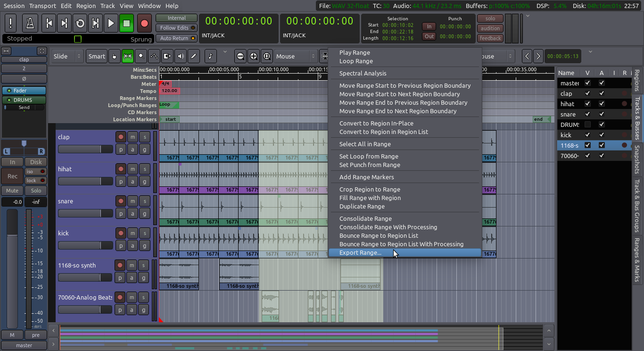Click the Smart mode button
Image resolution: width=644 pixels, height=351 pixels.
click(96, 56)
